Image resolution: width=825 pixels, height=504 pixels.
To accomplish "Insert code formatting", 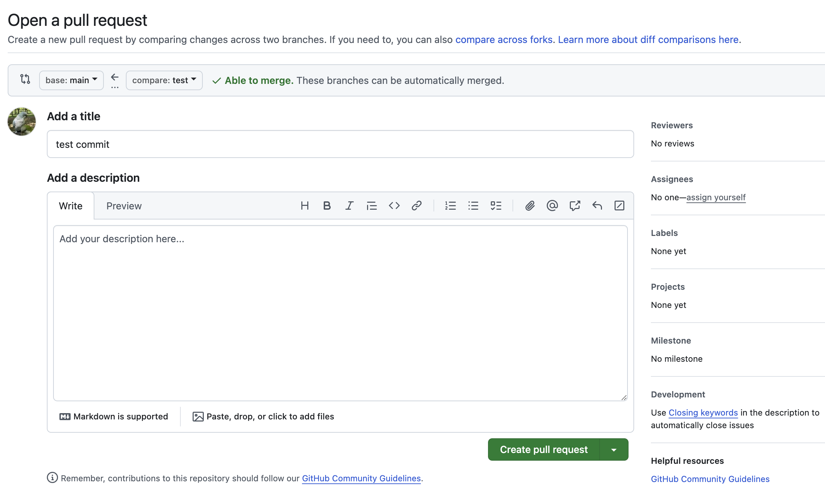I will tap(394, 206).
